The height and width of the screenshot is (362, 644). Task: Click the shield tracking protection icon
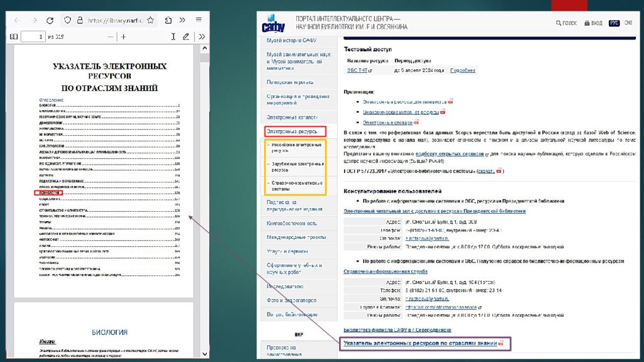[67, 20]
